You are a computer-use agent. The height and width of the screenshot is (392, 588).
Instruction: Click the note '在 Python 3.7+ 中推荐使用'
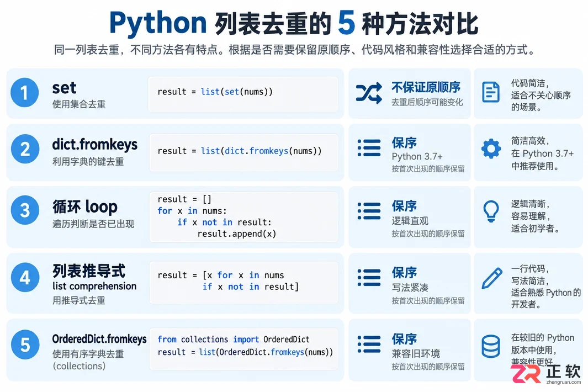click(542, 160)
